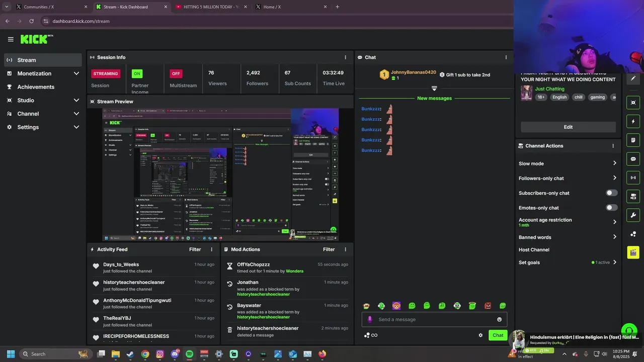Open Chat panel three-dot options
The height and width of the screenshot is (362, 644).
506,57
